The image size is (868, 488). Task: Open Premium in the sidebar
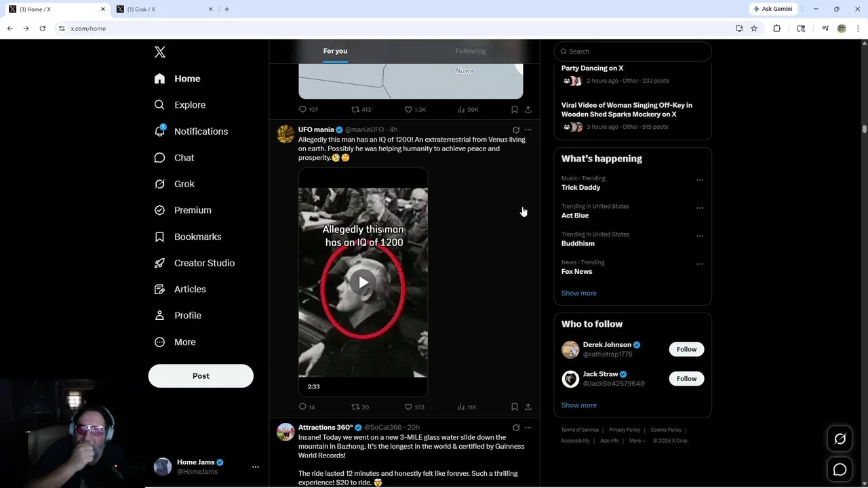tap(182, 210)
